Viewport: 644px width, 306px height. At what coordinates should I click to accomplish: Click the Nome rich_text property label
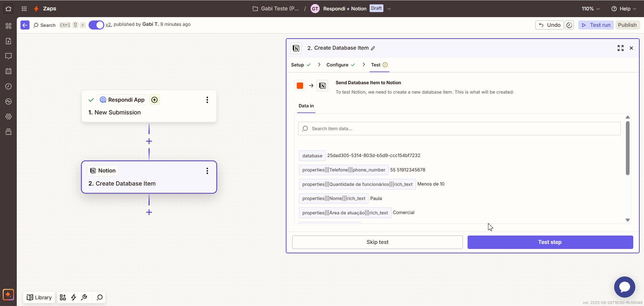pyautogui.click(x=334, y=199)
